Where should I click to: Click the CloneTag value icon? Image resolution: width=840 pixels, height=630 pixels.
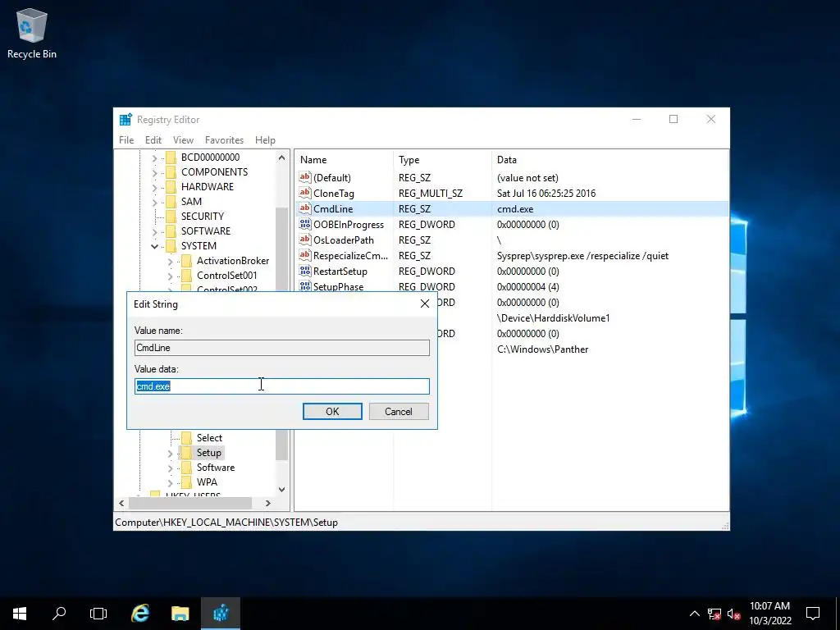coord(305,193)
